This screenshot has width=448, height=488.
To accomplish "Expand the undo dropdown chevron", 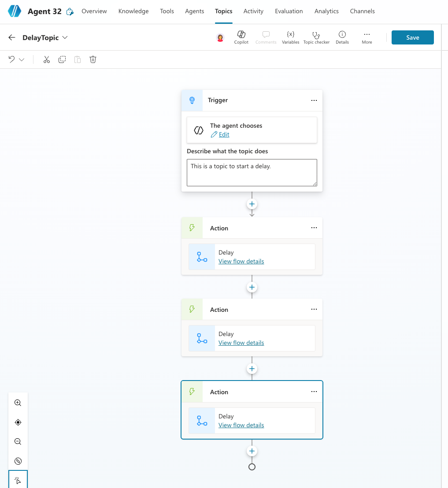I will click(22, 59).
